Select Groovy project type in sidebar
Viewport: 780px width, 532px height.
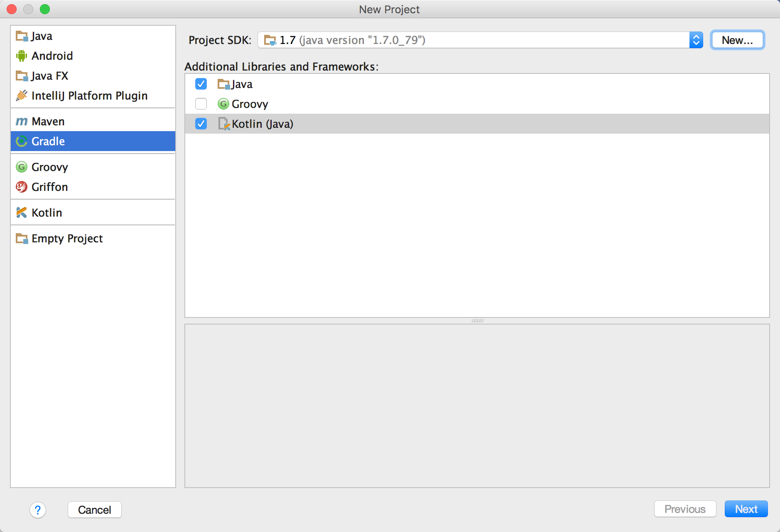[93, 167]
